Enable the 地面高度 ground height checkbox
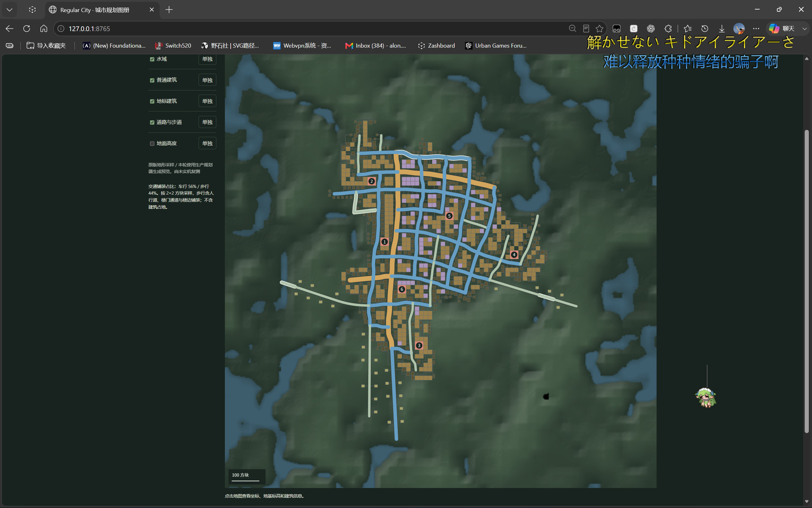The width and height of the screenshot is (812, 508). [x=152, y=144]
